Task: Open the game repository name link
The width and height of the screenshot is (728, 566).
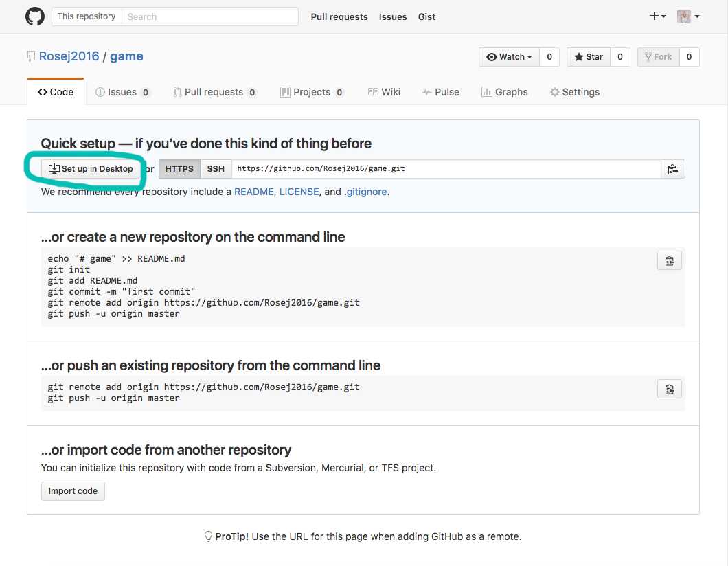Action: pyautogui.click(x=126, y=56)
